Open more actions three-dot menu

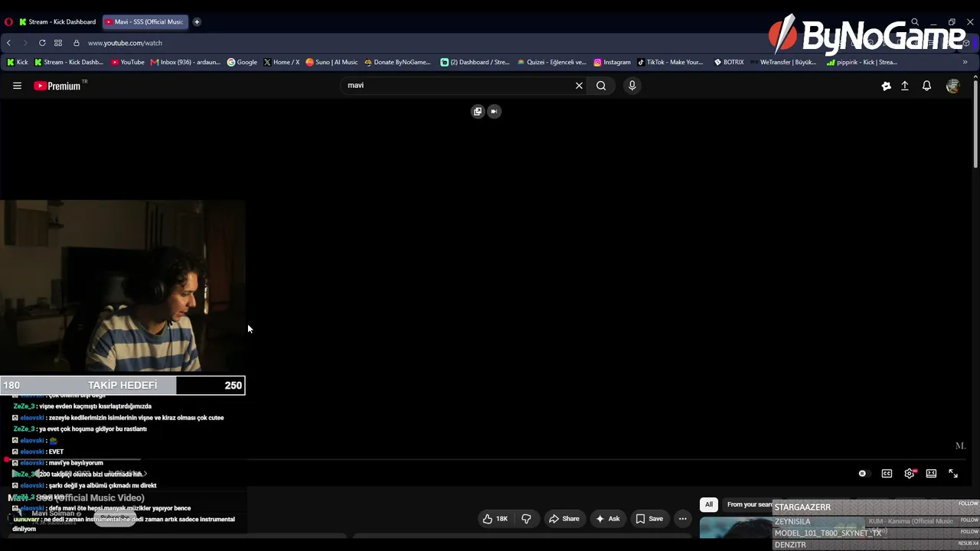[x=682, y=519]
